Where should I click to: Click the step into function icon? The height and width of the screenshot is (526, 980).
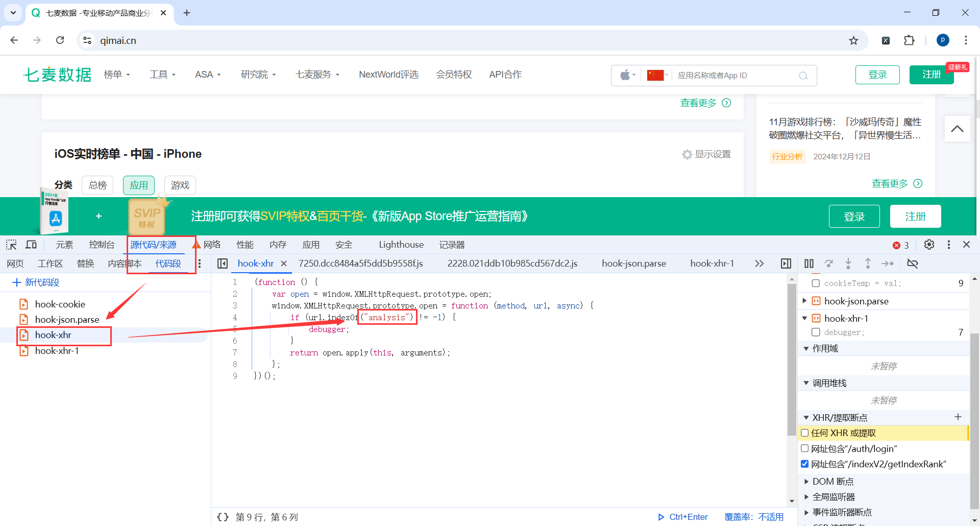click(848, 264)
